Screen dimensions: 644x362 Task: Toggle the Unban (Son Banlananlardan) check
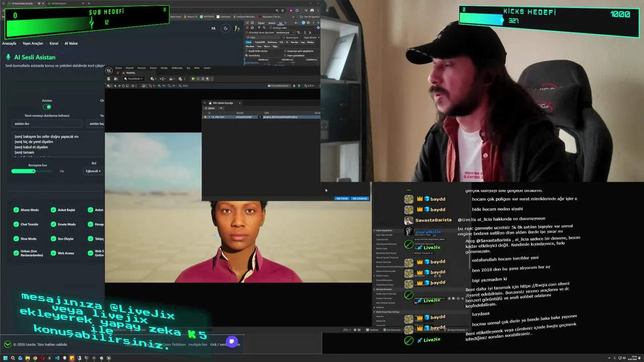[x=16, y=253]
